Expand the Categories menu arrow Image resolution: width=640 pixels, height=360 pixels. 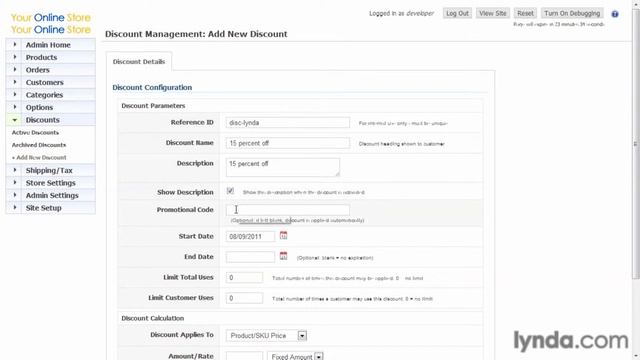click(x=15, y=95)
